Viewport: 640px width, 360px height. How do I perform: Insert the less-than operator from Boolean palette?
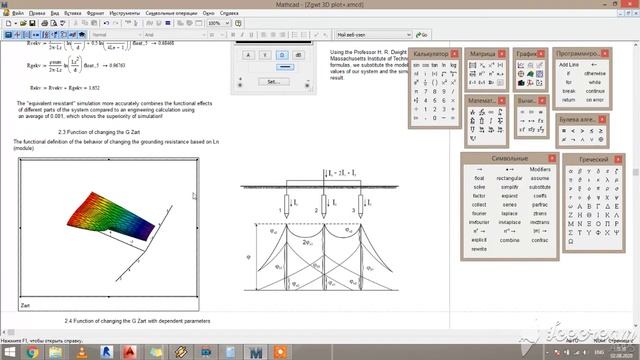click(x=573, y=131)
